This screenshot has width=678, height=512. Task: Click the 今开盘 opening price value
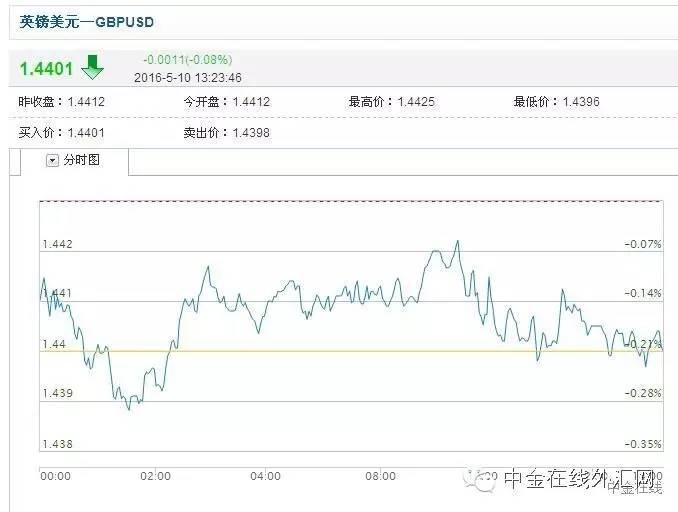(251, 102)
